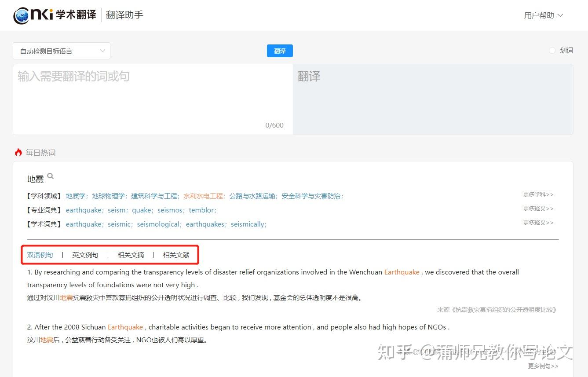Click the flame icon by 每日热词
The height and width of the screenshot is (377, 588).
18,152
